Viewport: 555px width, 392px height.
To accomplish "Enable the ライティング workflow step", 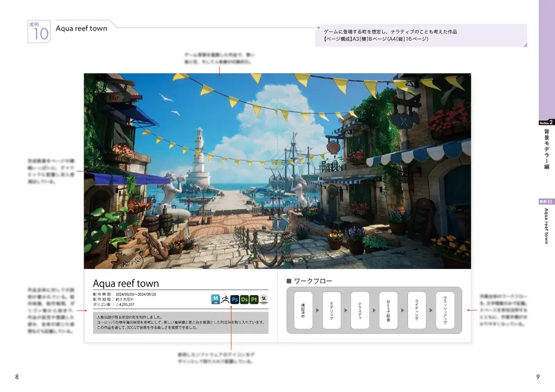I will click(417, 310).
